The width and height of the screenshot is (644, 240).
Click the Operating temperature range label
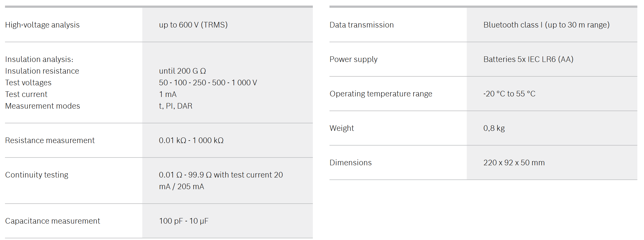381,94
